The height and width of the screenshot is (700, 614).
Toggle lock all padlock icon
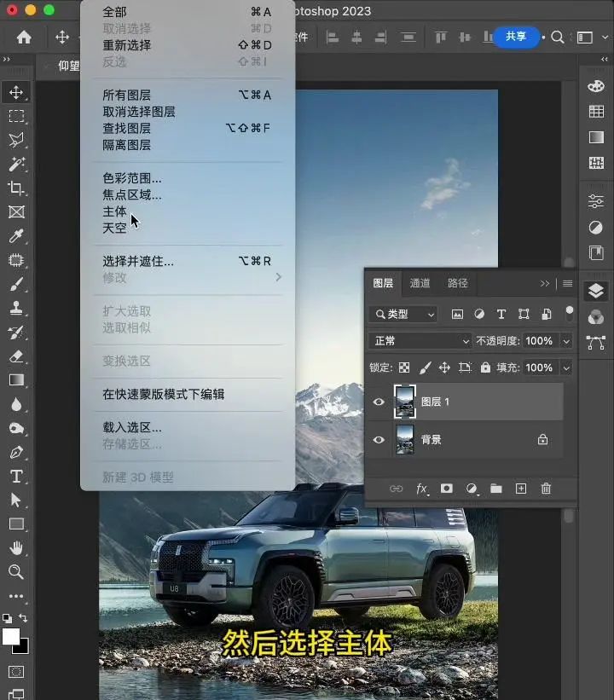pos(485,367)
